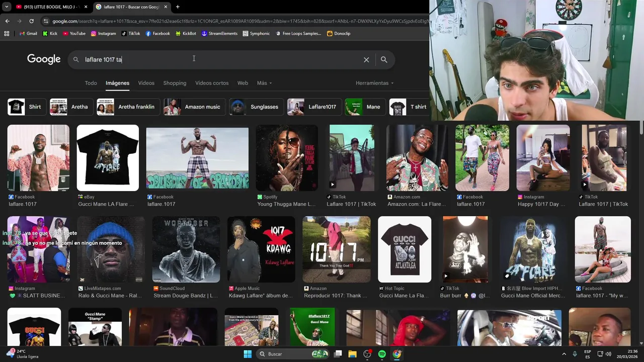This screenshot has width=644, height=362.
Task: Open the YouTube bookmark
Action: coord(73,34)
